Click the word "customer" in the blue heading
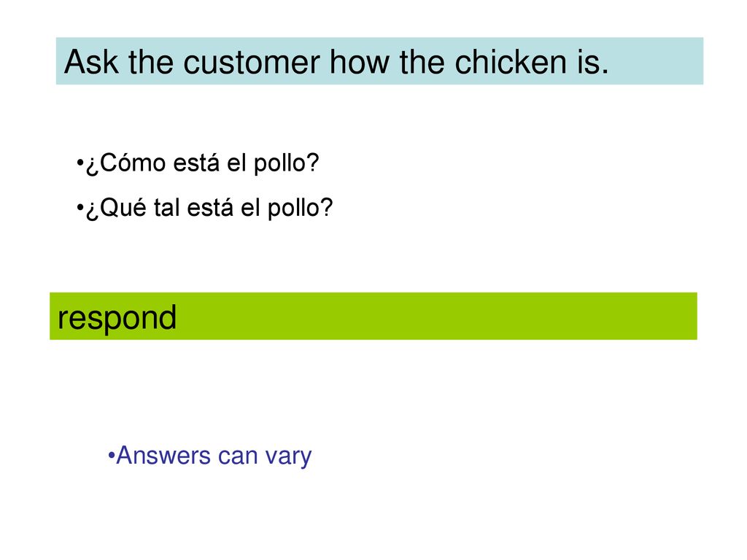Image resolution: width=747 pixels, height=560 pixels. (252, 63)
